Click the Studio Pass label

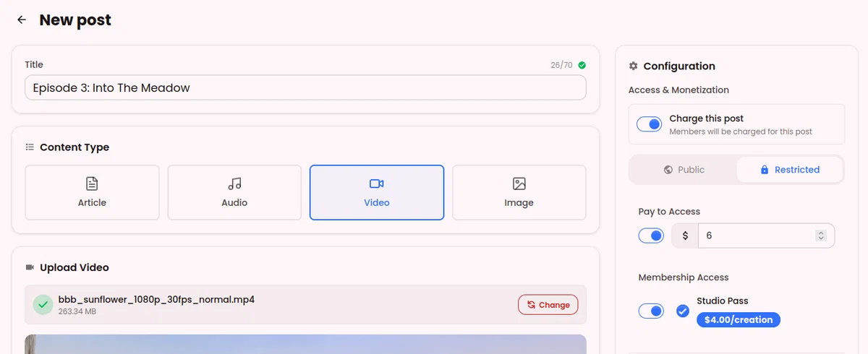(723, 301)
